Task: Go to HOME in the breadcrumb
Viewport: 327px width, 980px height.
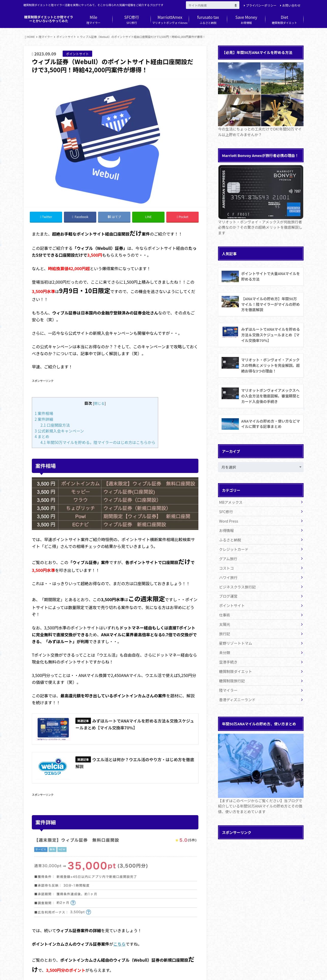Action: [30, 37]
